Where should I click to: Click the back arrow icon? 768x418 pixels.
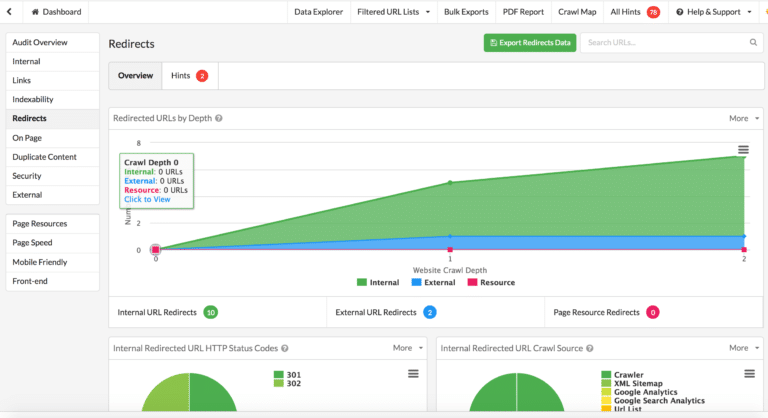[x=9, y=12]
